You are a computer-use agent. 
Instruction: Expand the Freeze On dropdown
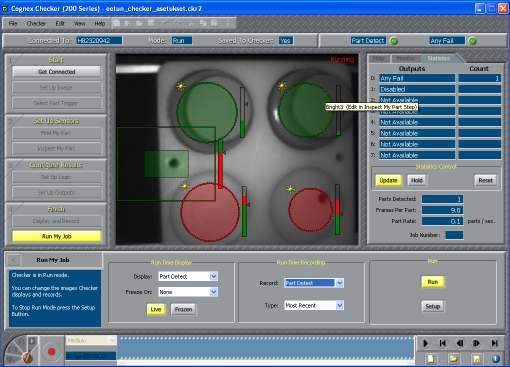(x=188, y=292)
